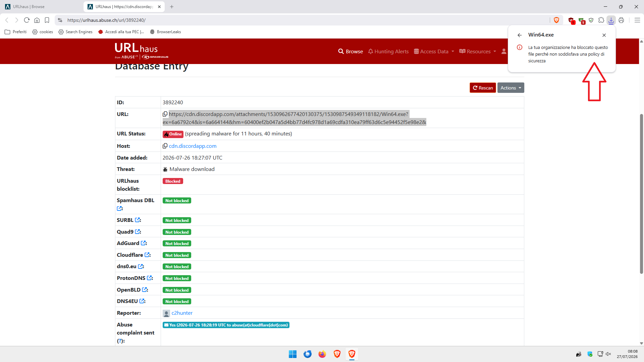Print the page with the printer icon
Image resolution: width=644 pixels, height=362 pixels.
click(x=621, y=20)
